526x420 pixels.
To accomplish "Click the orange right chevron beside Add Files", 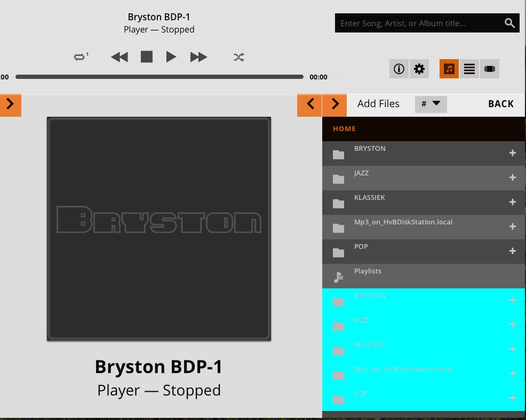I will [334, 105].
